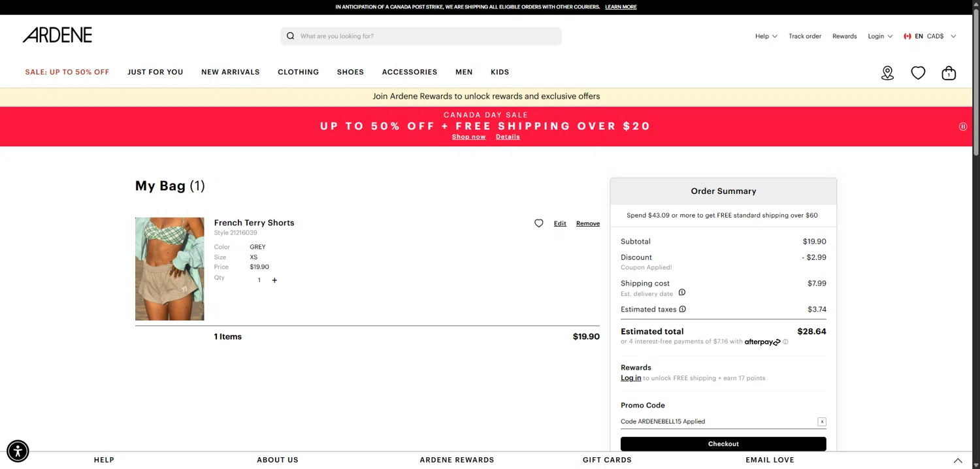Click the Track order link
The image size is (980, 469).
pos(805,37)
